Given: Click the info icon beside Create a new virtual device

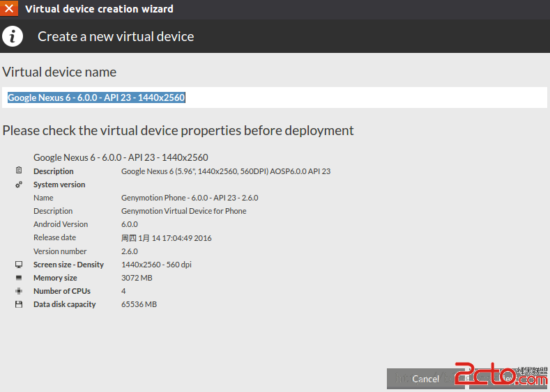Looking at the screenshot, I should point(13,36).
